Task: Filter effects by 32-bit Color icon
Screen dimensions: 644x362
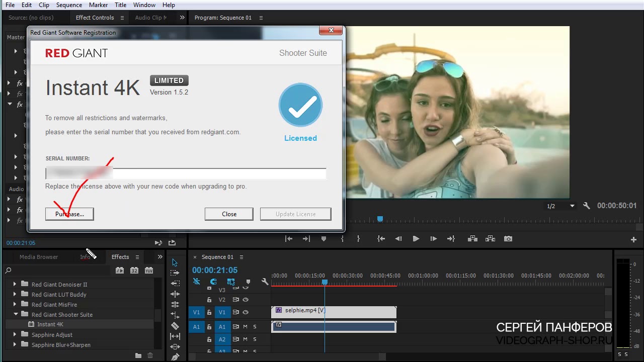Action: point(134,270)
